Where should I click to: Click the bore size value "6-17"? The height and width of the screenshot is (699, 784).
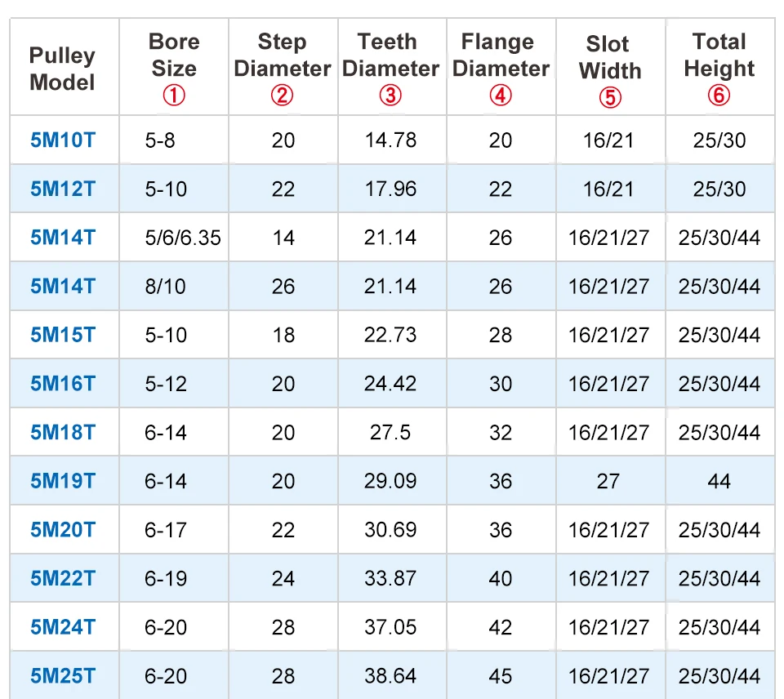point(166,531)
